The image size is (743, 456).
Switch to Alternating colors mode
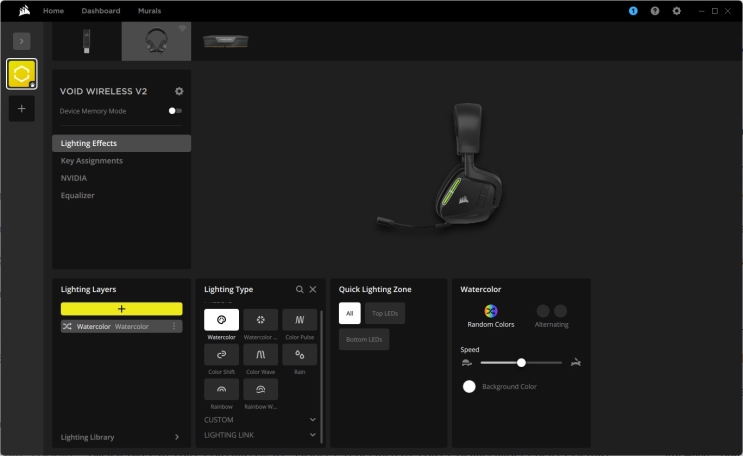pyautogui.click(x=551, y=312)
